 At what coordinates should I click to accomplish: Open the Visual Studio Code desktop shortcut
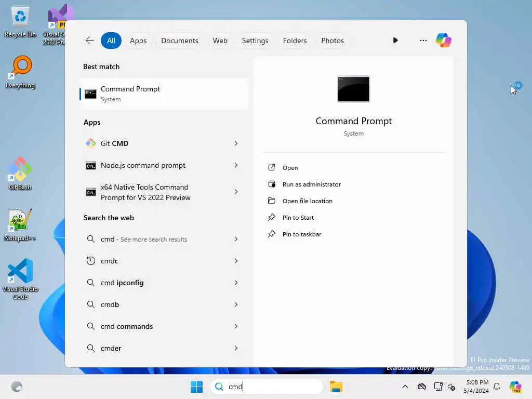[20, 279]
